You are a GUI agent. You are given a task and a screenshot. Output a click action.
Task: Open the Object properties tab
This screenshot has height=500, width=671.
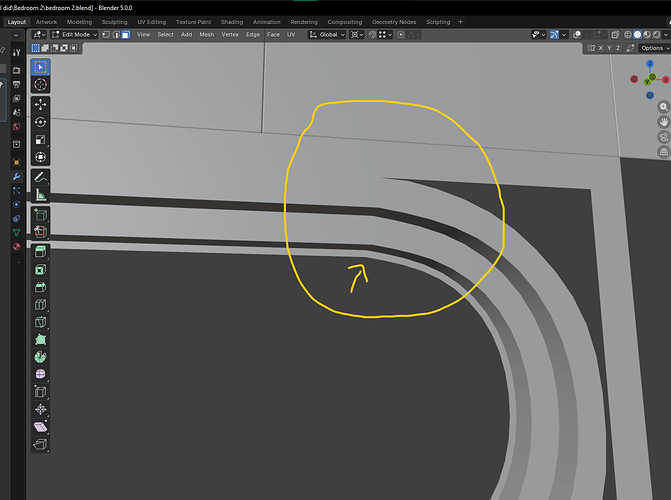[x=16, y=162]
